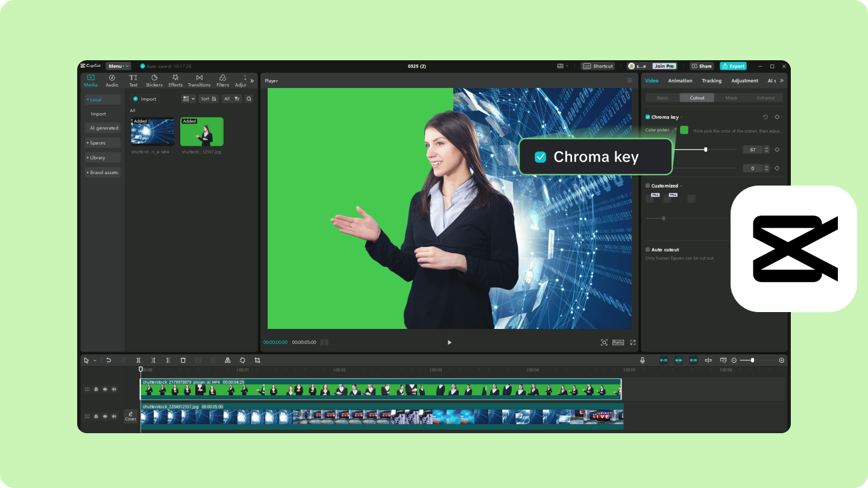Lock the green screen MP4 track

click(x=96, y=389)
